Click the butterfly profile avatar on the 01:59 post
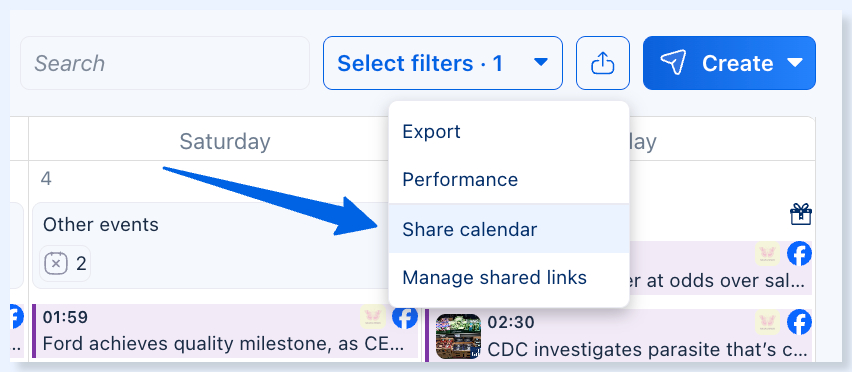The image size is (852, 372). pyautogui.click(x=373, y=317)
